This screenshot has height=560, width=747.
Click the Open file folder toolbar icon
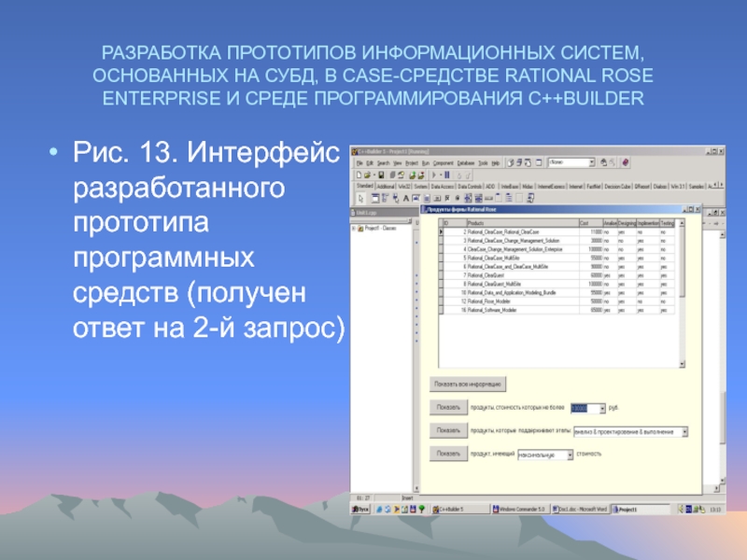(367, 175)
